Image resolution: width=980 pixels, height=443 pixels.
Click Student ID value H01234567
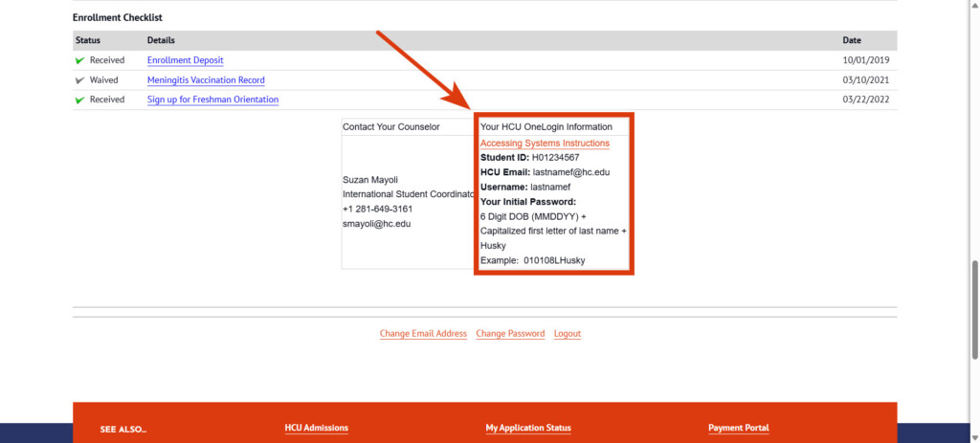(556, 158)
